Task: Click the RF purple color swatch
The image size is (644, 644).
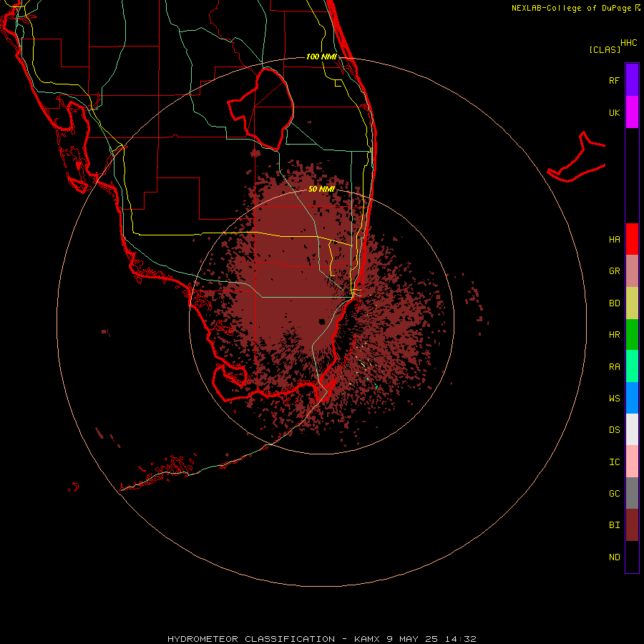Action: pyautogui.click(x=632, y=80)
